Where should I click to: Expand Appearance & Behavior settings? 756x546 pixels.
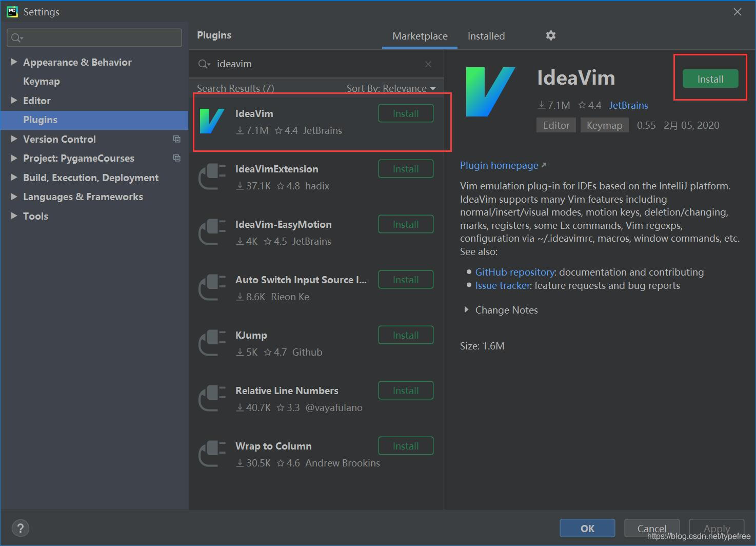click(x=14, y=62)
